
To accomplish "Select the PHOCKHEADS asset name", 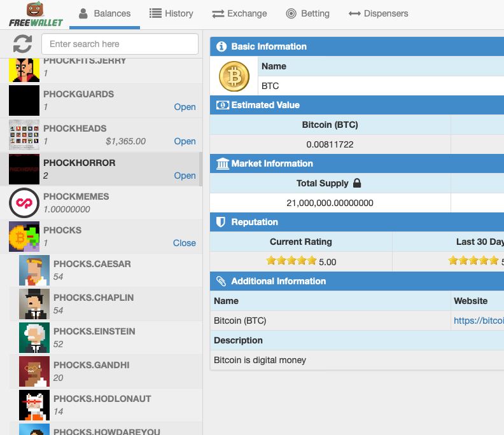I will [75, 128].
